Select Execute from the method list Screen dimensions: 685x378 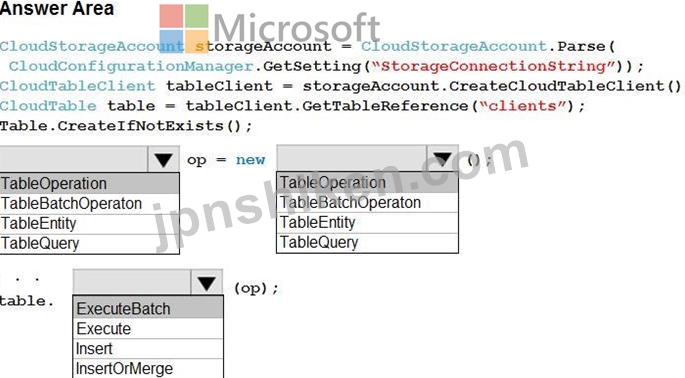tap(148, 329)
